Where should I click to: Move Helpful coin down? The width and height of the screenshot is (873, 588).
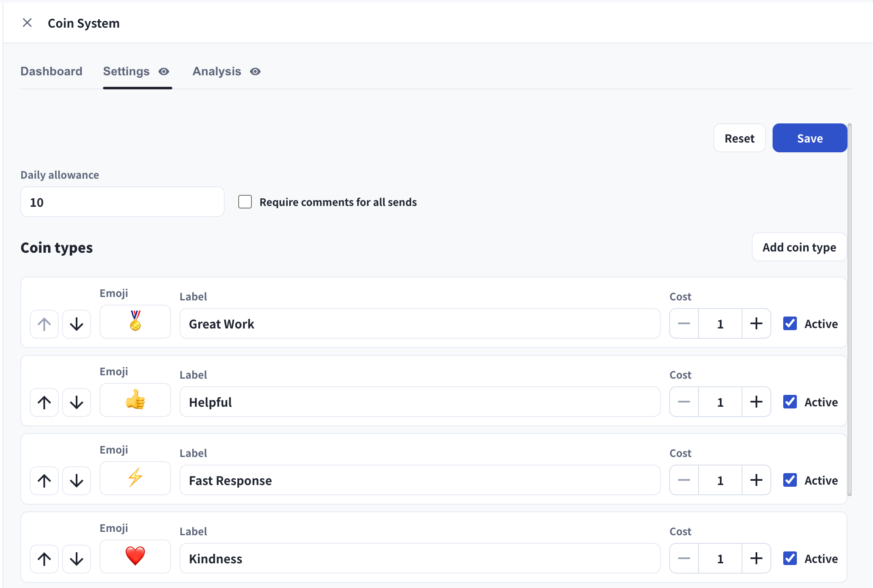click(77, 402)
